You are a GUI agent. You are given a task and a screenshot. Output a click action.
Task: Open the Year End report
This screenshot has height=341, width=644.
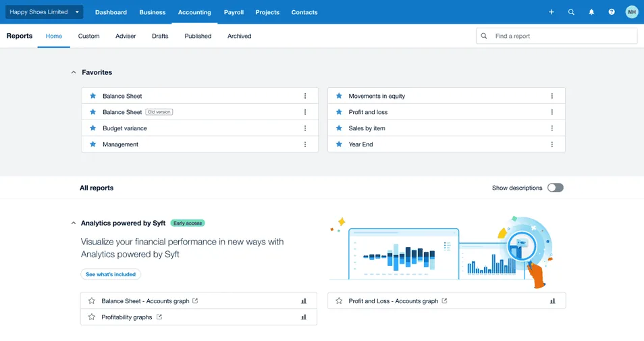click(360, 145)
